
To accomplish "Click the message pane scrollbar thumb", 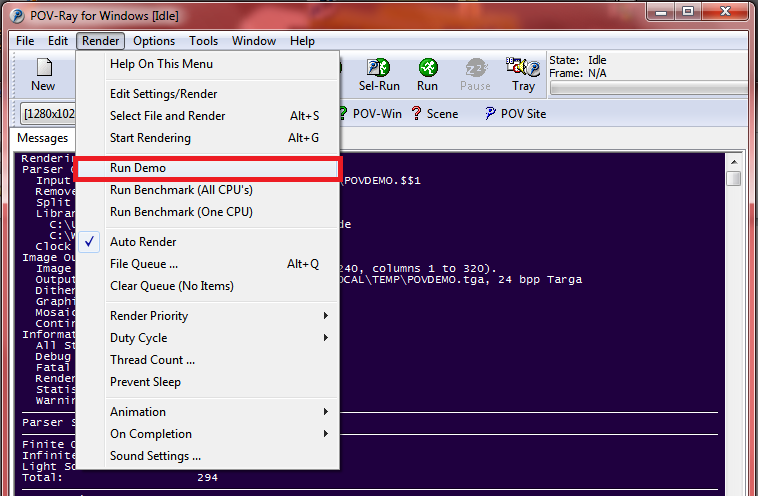I will tap(733, 178).
